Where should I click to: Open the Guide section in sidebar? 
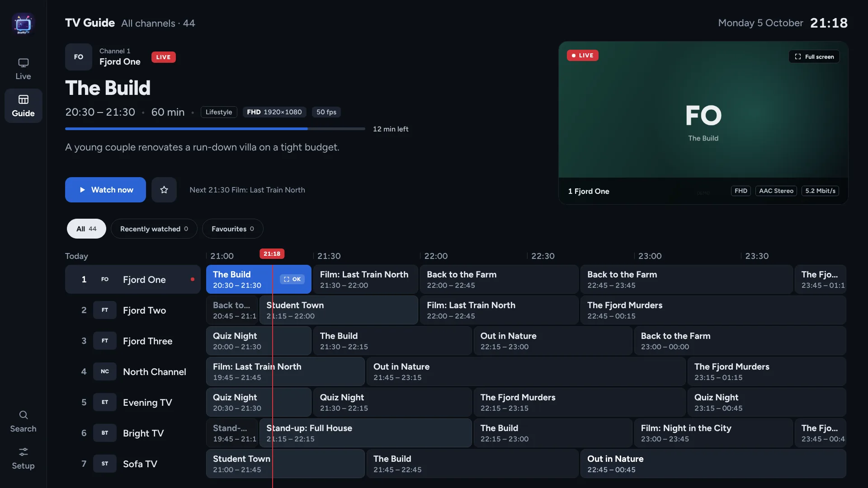click(x=23, y=106)
